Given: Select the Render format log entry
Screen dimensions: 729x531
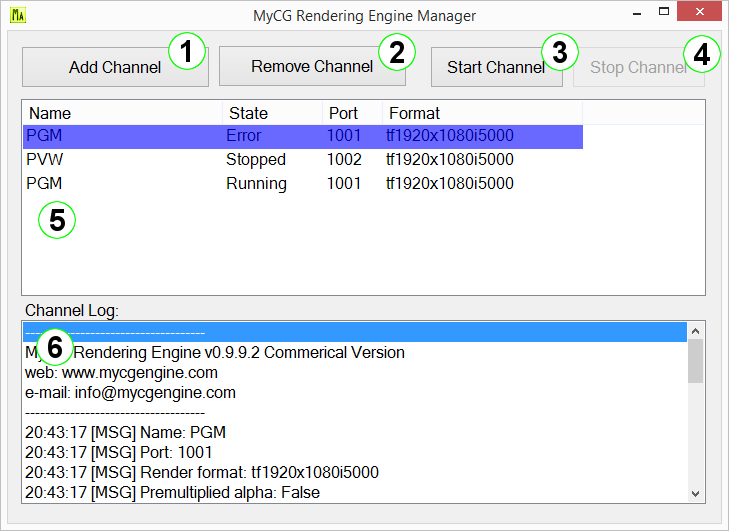Looking at the screenshot, I should [201, 472].
